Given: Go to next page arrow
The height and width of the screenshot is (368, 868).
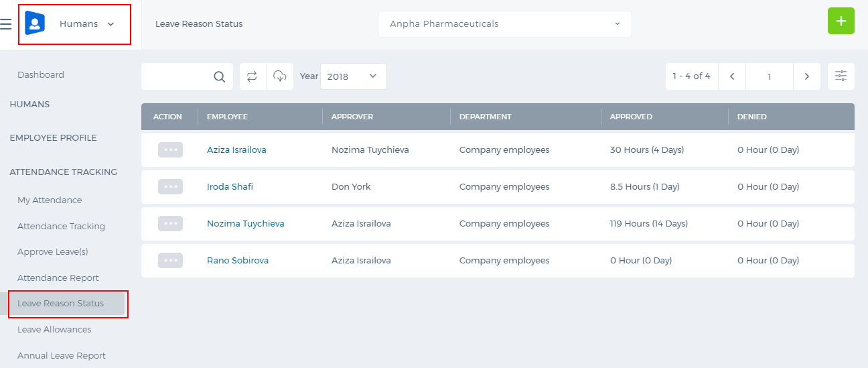Looking at the screenshot, I should (807, 76).
